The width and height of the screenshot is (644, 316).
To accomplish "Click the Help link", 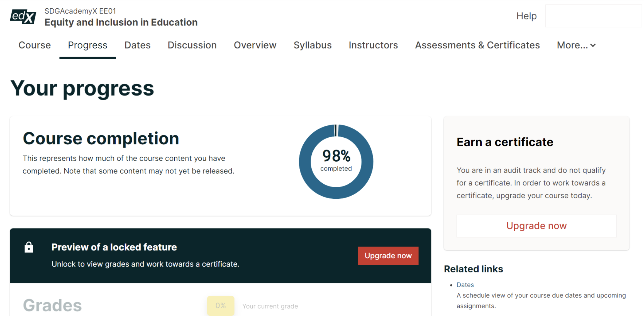I will pos(526,16).
